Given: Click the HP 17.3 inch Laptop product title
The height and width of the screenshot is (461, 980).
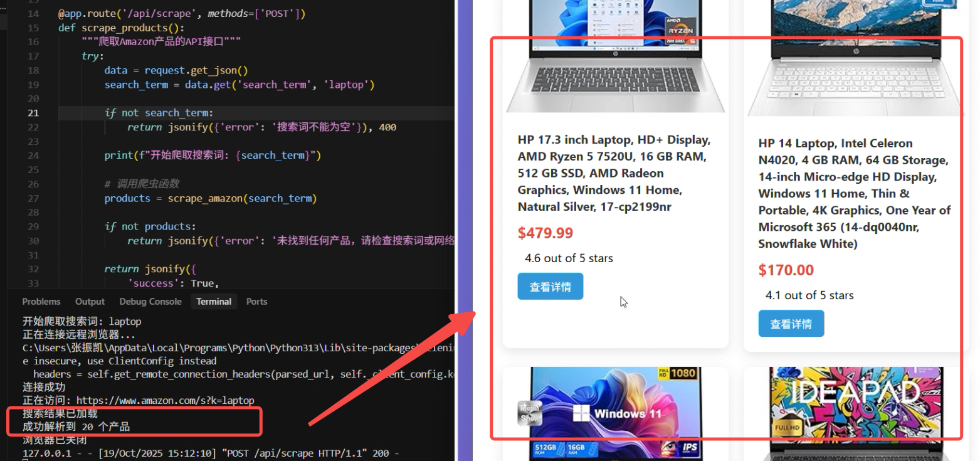Looking at the screenshot, I should (615, 173).
